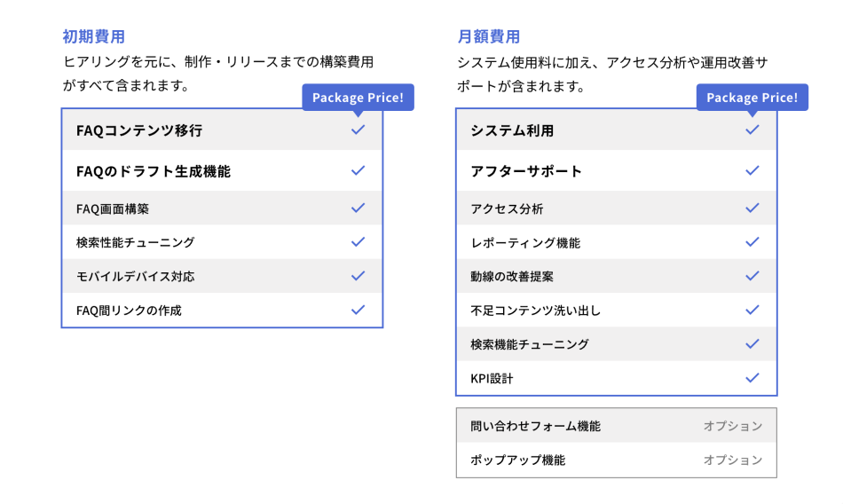The image size is (843, 504).
Task: Click checkmark for 検索機能チューニング row
Action: point(752,343)
